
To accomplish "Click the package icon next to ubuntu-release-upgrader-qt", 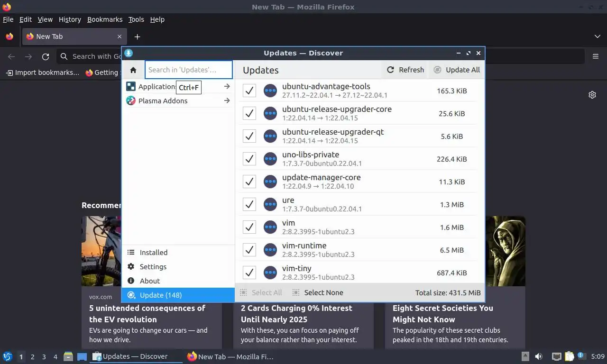I will click(270, 136).
